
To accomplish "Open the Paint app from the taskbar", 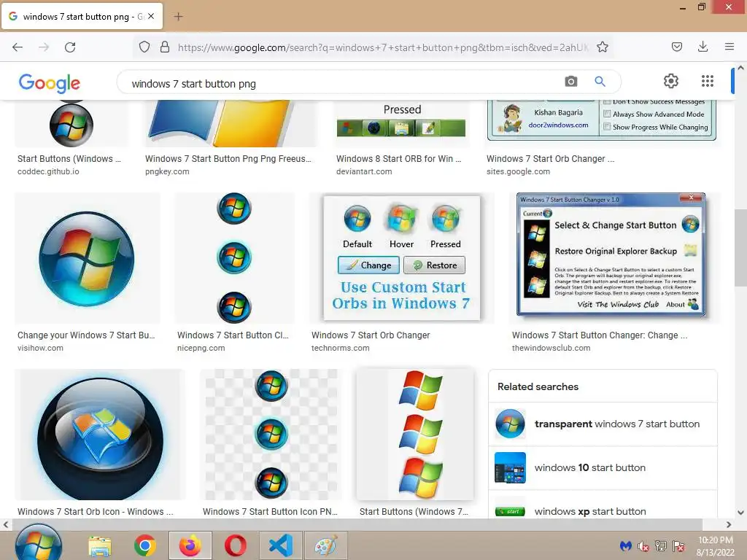I will click(326, 545).
